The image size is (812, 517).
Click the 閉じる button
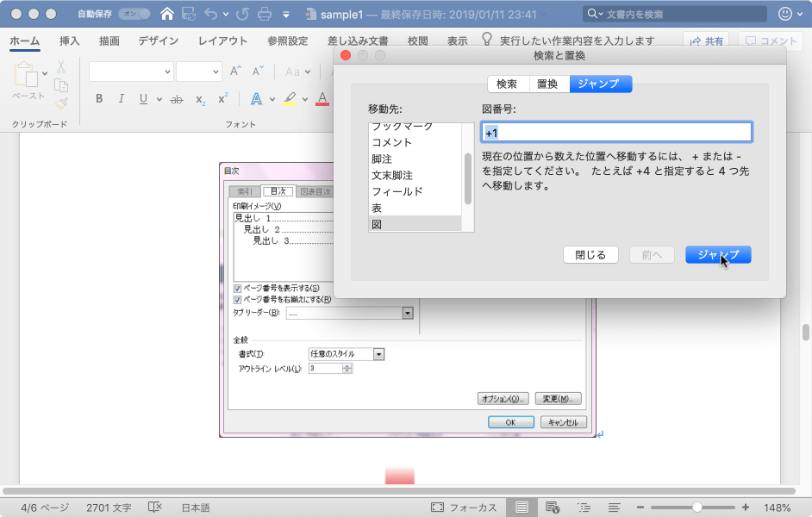(590, 254)
